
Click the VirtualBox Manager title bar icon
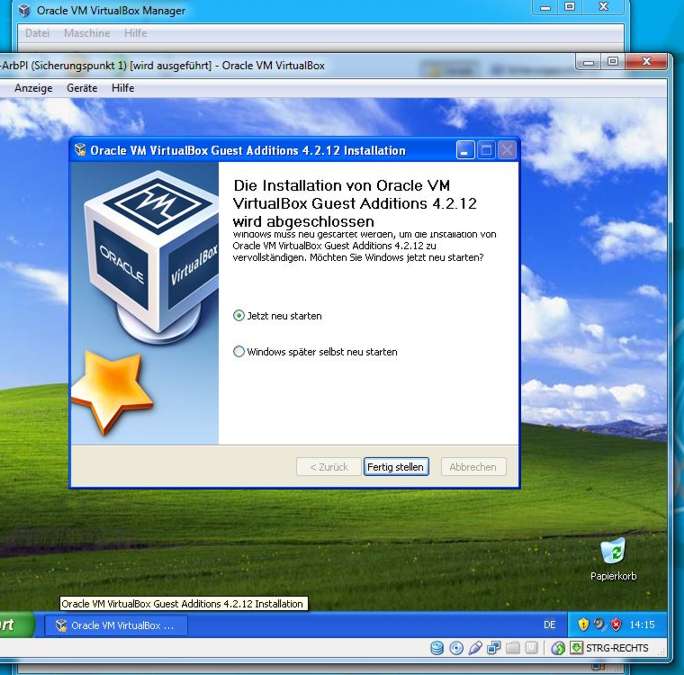[25, 10]
